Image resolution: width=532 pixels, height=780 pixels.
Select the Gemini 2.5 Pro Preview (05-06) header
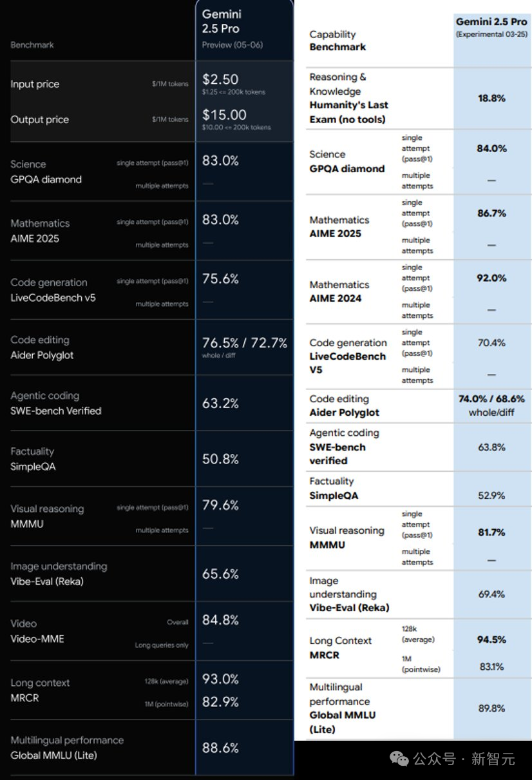coord(233,28)
